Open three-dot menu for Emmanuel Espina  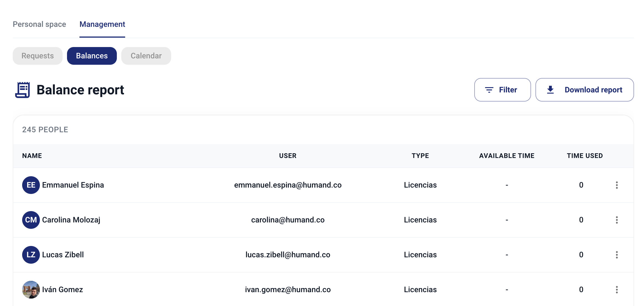pos(617,185)
